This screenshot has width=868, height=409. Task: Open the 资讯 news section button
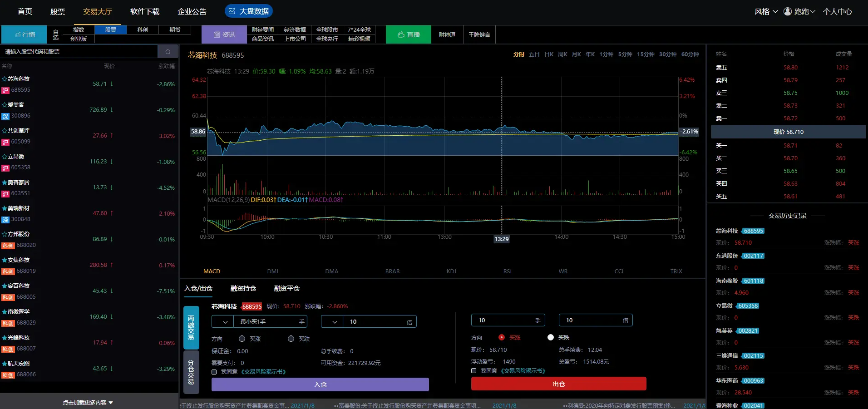click(224, 34)
